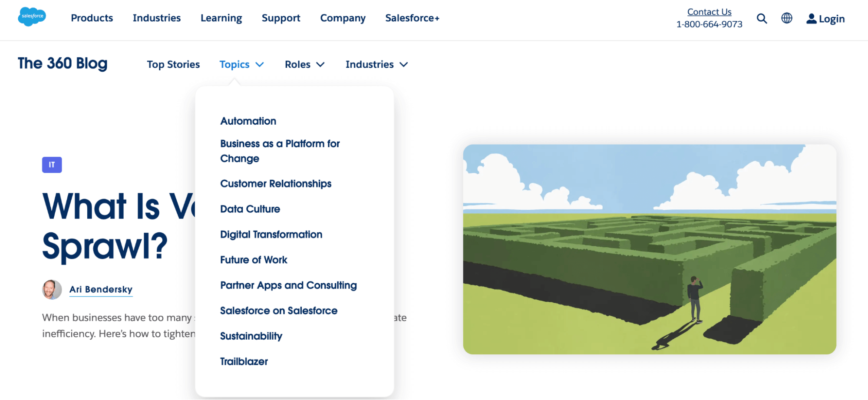Viewport: 868px width, 400px height.
Task: Open the Salesforce+ menu
Action: [413, 18]
